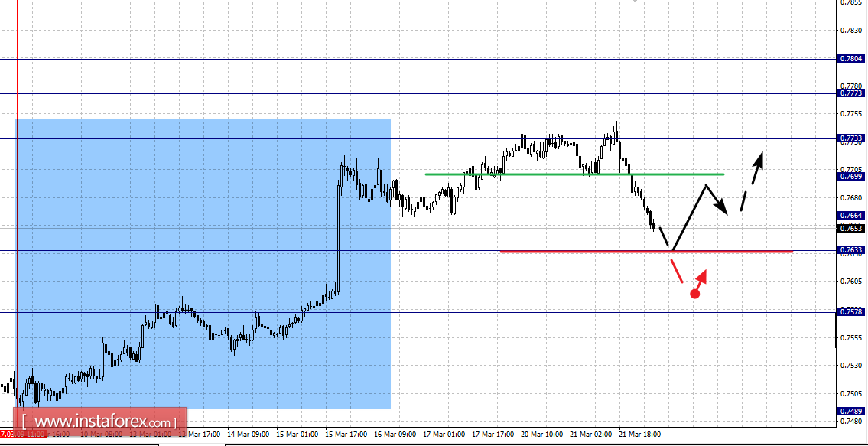Click the 0.7605 price scale value

[853, 282]
